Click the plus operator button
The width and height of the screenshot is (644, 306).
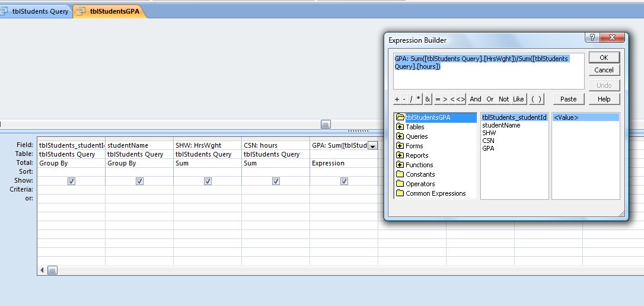click(x=397, y=99)
